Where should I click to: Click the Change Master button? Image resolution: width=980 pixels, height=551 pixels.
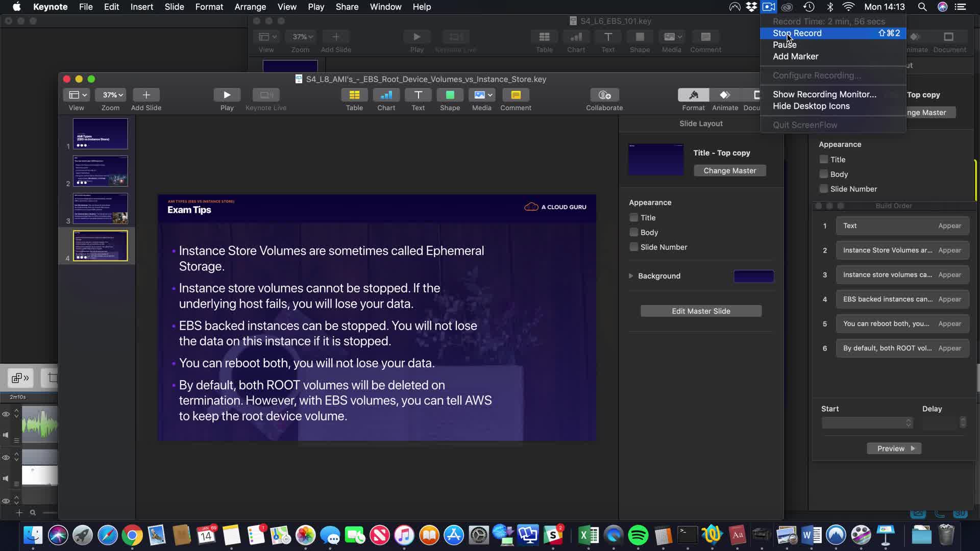[729, 171]
